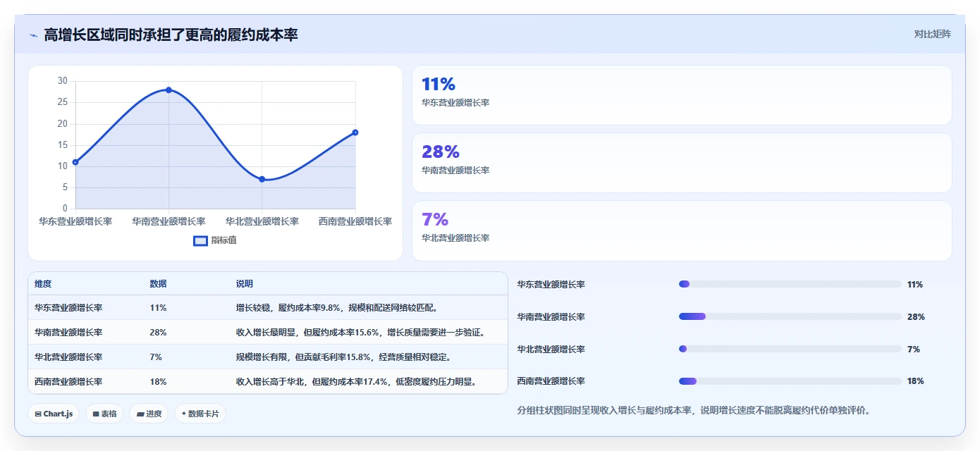Image resolution: width=980 pixels, height=451 pixels.
Task: Click the pulse icon beside the header title
Action: (33, 35)
